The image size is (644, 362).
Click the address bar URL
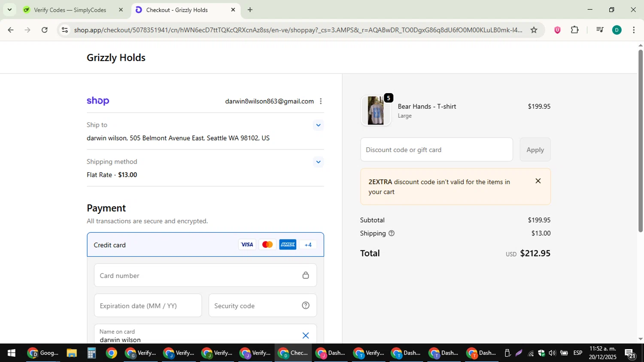pos(298,30)
